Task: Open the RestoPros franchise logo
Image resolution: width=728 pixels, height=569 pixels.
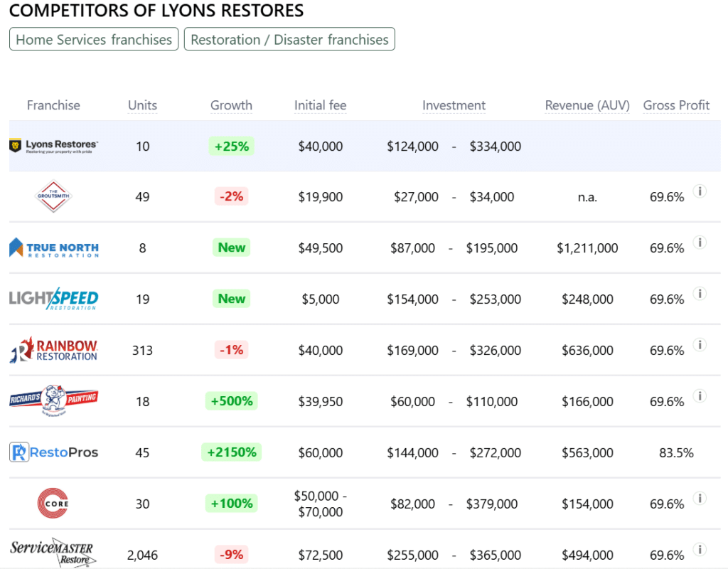Action: click(54, 452)
